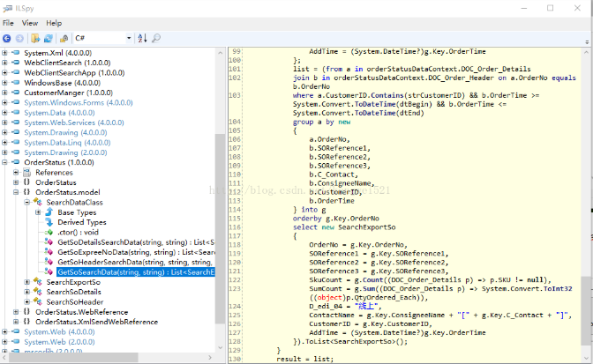The height and width of the screenshot is (364, 593).
Task: Click the Base Types arrow icon
Action: pos(49,212)
